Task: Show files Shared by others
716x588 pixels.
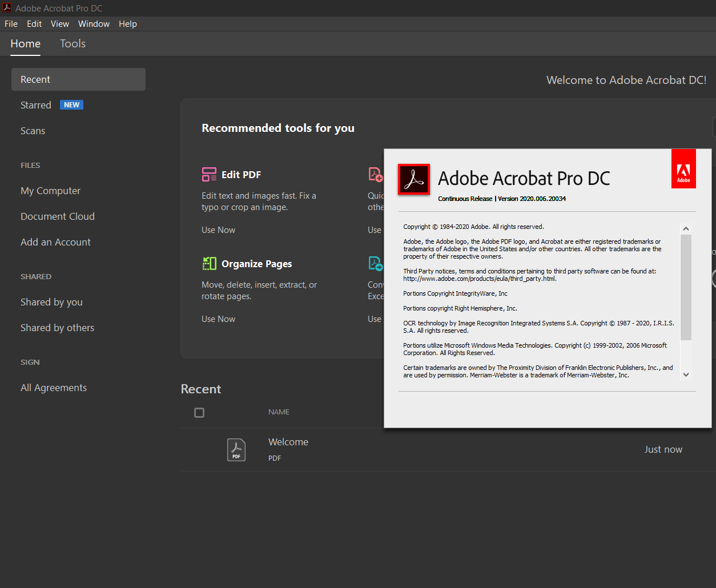Action: 57,328
